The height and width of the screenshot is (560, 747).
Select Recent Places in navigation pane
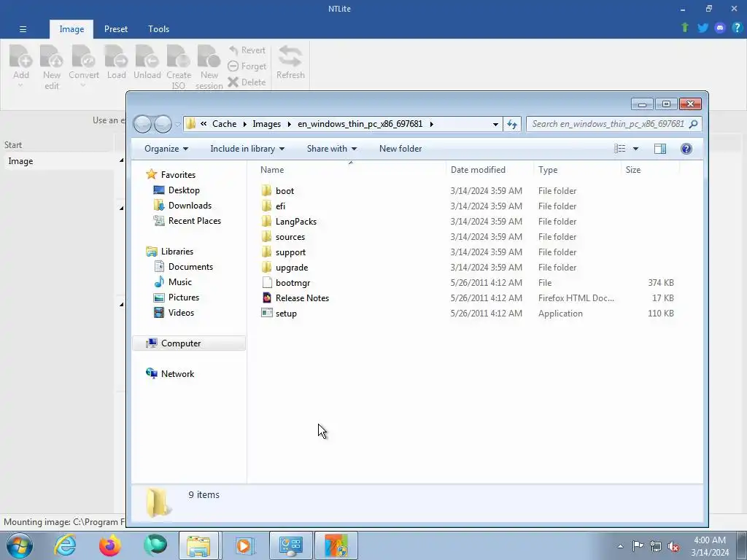pos(194,220)
